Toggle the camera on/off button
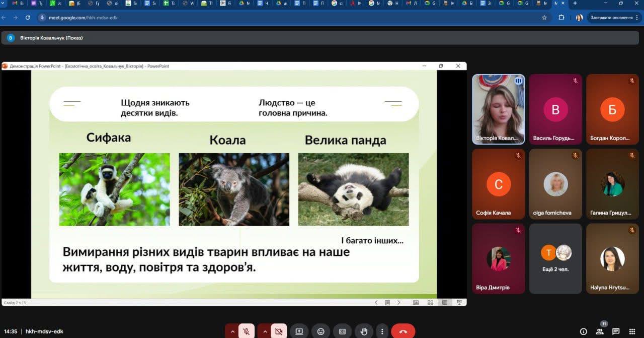 point(278,331)
